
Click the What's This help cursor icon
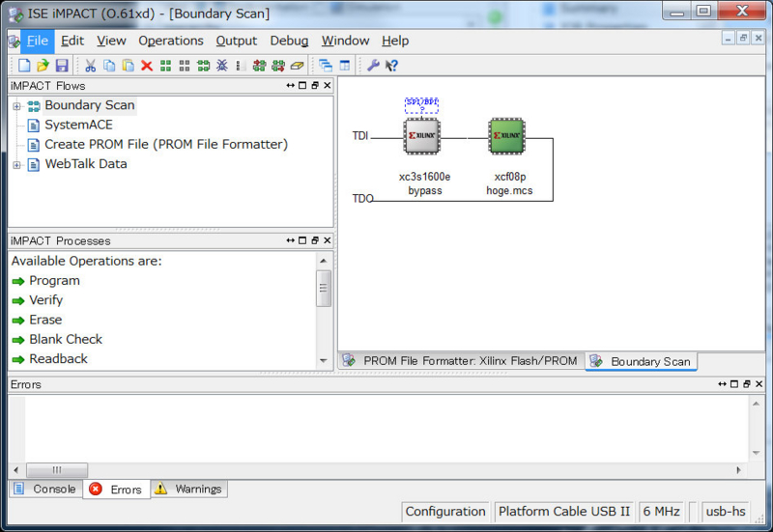coord(392,66)
